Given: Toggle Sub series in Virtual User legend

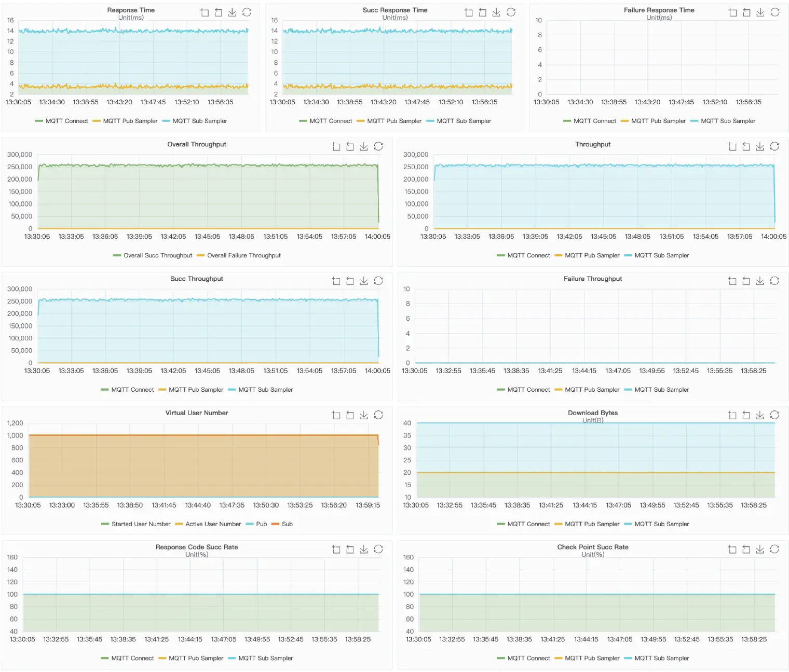Looking at the screenshot, I should click(282, 524).
